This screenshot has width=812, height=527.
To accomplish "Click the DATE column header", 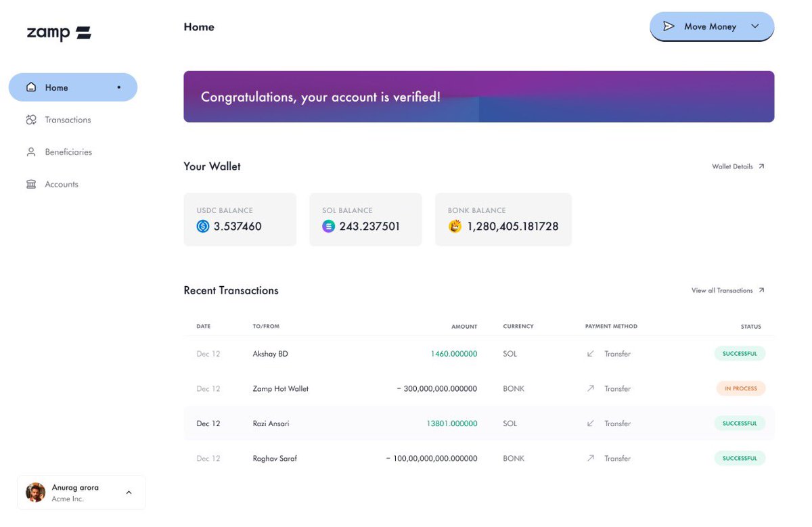I will (204, 326).
